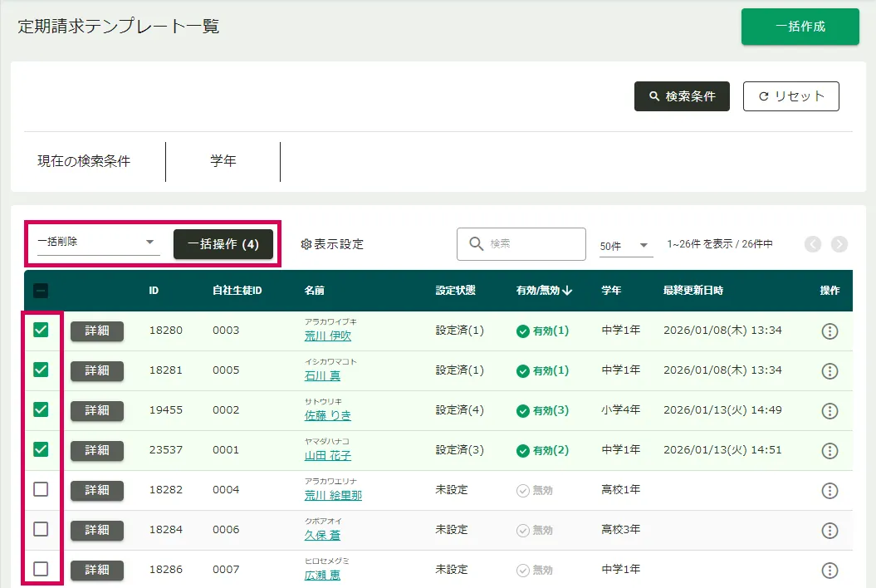This screenshot has width=876, height=588.
Task: Go to previous page arrow in pagination
Action: (812, 244)
